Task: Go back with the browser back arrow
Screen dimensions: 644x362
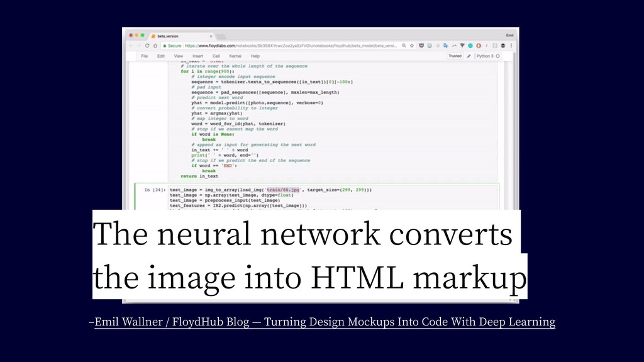Action: (x=131, y=46)
